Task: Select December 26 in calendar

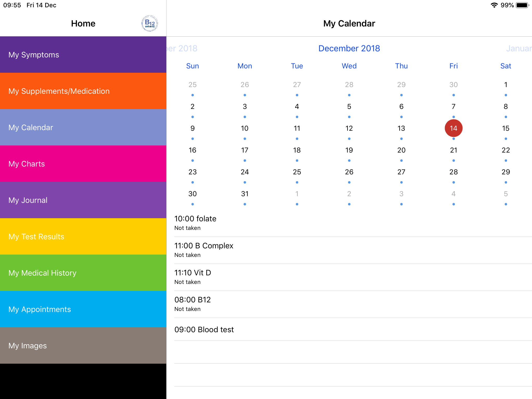Action: pos(349,172)
